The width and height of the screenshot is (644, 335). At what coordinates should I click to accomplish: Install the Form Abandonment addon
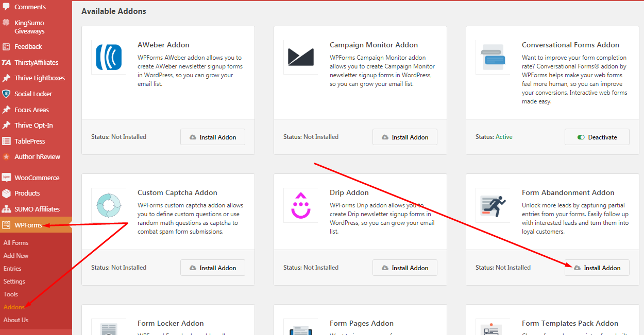pos(597,268)
